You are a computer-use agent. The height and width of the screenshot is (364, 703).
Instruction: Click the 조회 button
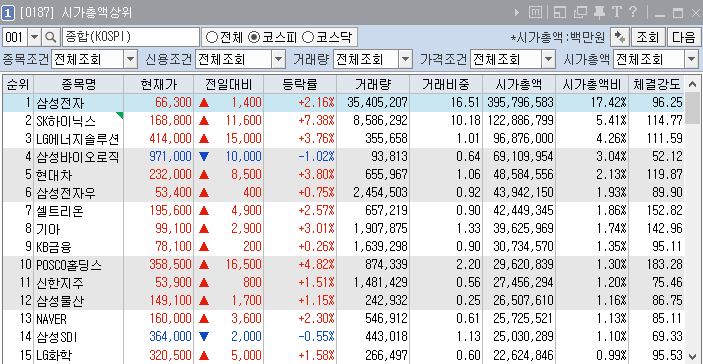click(648, 37)
